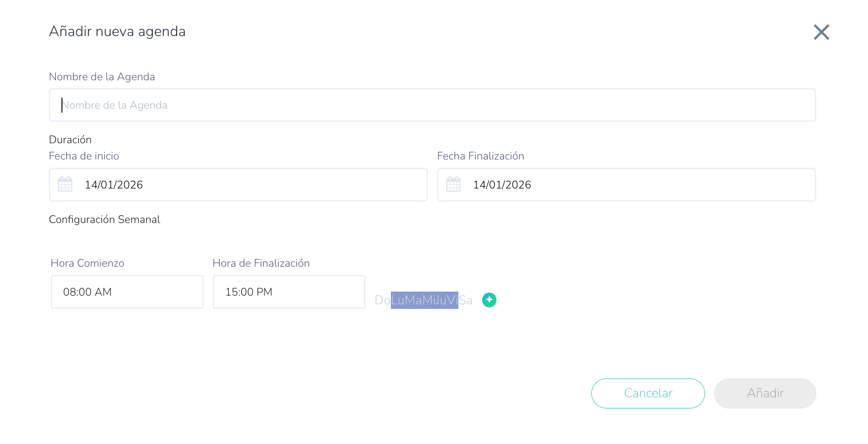The height and width of the screenshot is (444, 868).
Task: Toggle the Vi (Friday) day
Action: [x=453, y=300]
